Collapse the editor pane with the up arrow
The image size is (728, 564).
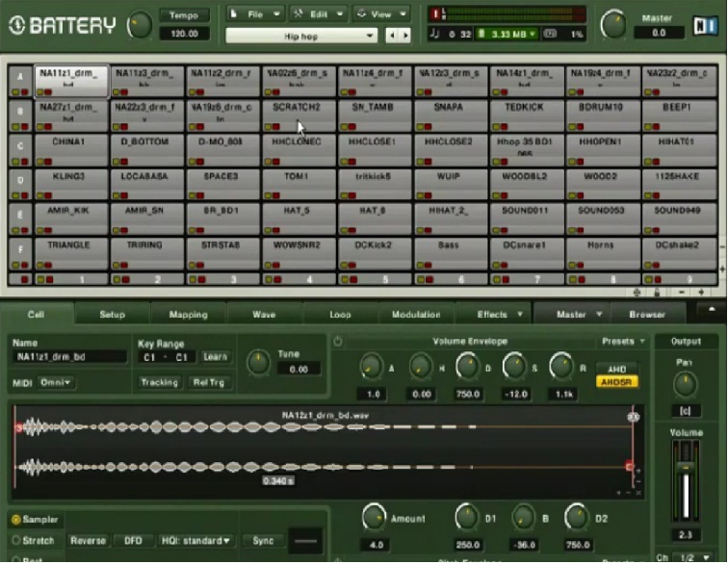(712, 310)
